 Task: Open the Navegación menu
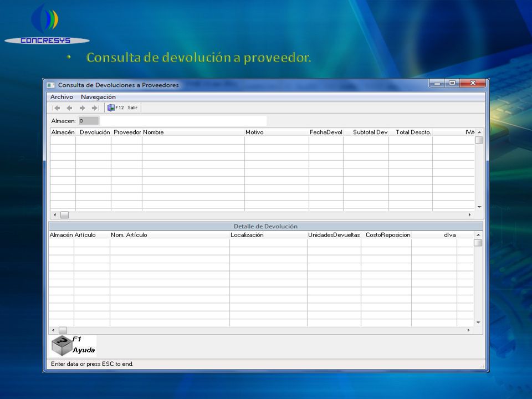(98, 97)
